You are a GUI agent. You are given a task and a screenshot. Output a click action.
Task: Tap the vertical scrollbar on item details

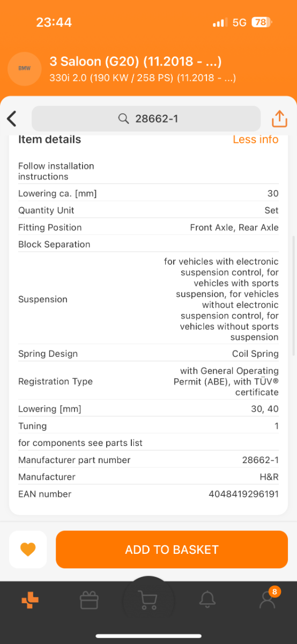click(x=293, y=296)
